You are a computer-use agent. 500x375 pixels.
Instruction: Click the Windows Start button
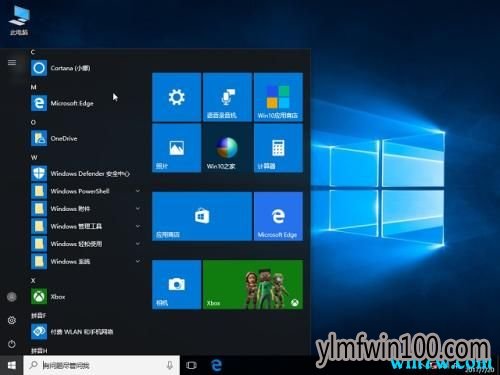coord(12,365)
